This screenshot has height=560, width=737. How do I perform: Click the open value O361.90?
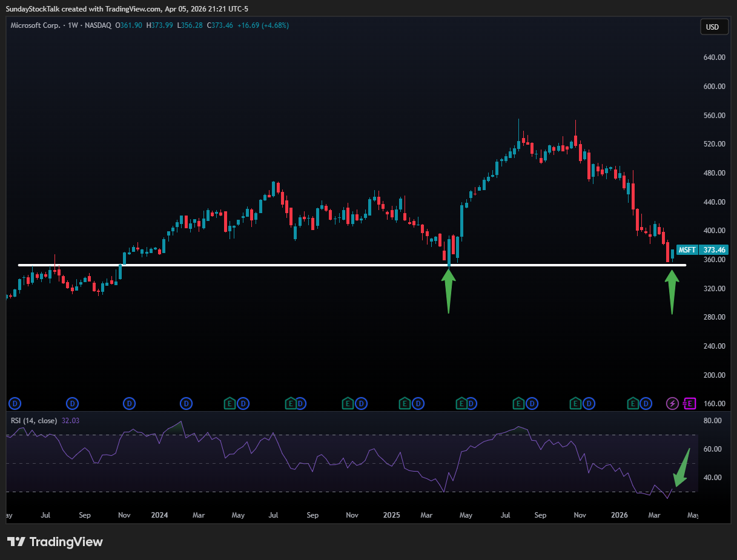(x=129, y=25)
